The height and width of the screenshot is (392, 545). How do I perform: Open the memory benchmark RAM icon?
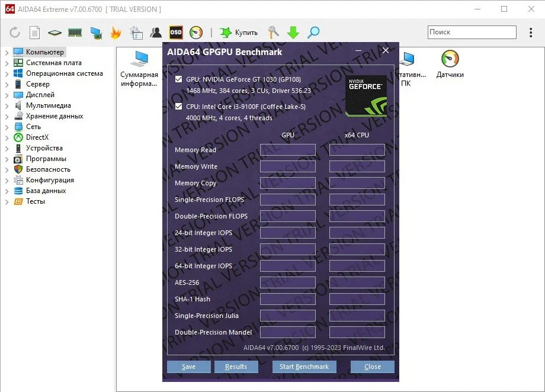[x=75, y=33]
